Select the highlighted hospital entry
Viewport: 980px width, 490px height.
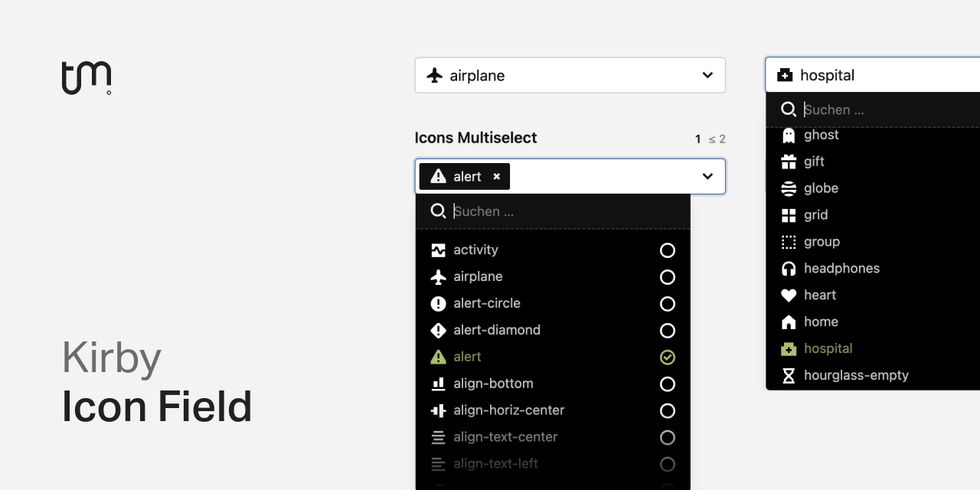coord(828,348)
